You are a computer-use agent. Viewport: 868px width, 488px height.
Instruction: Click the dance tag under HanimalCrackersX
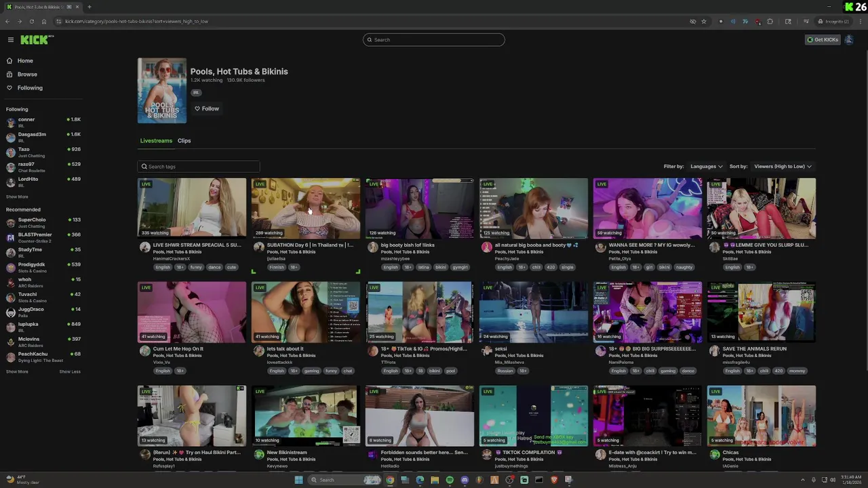[x=214, y=267]
